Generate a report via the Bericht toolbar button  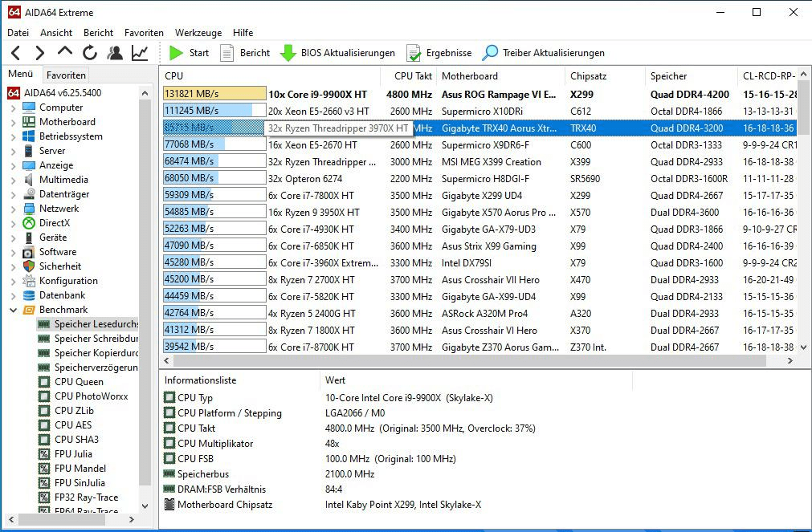pyautogui.click(x=245, y=53)
